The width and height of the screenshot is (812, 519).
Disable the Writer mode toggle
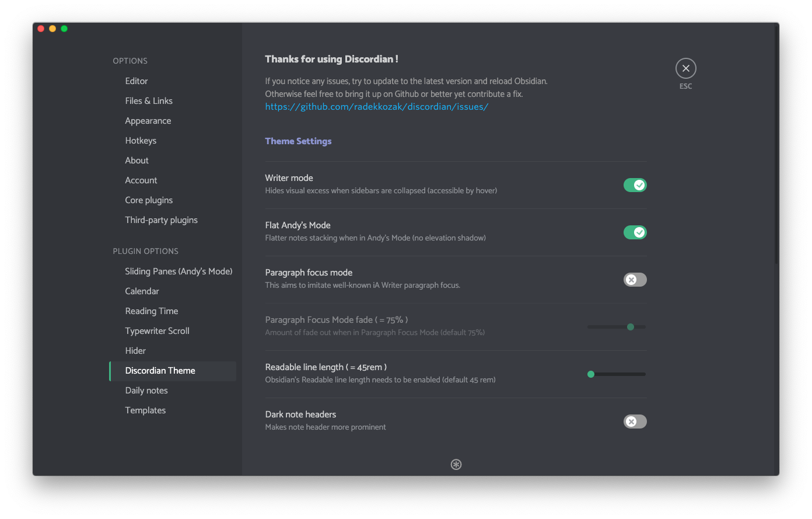(x=635, y=185)
